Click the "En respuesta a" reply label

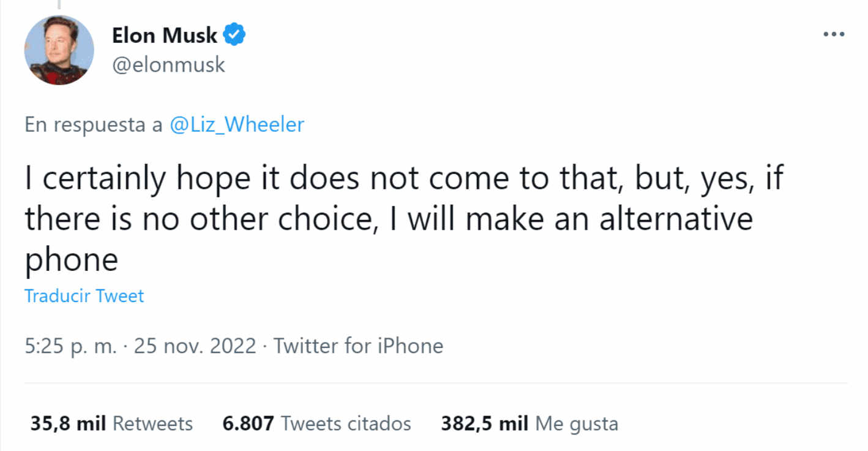tap(93, 125)
